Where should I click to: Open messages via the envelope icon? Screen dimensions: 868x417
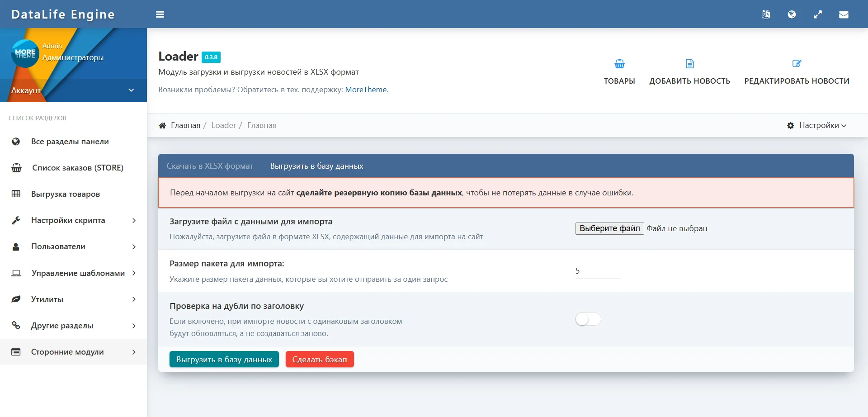[x=844, y=14]
